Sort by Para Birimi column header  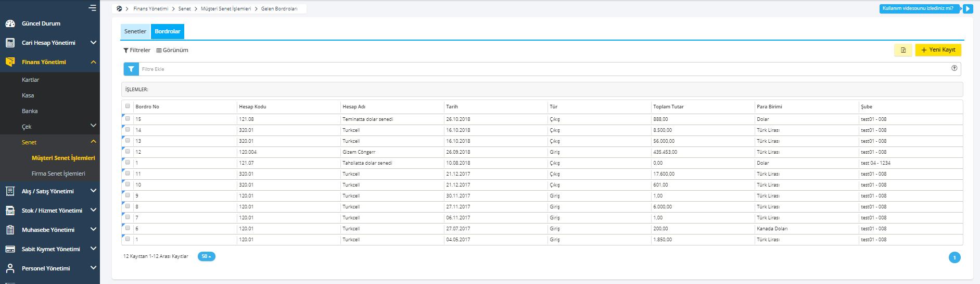pos(769,106)
